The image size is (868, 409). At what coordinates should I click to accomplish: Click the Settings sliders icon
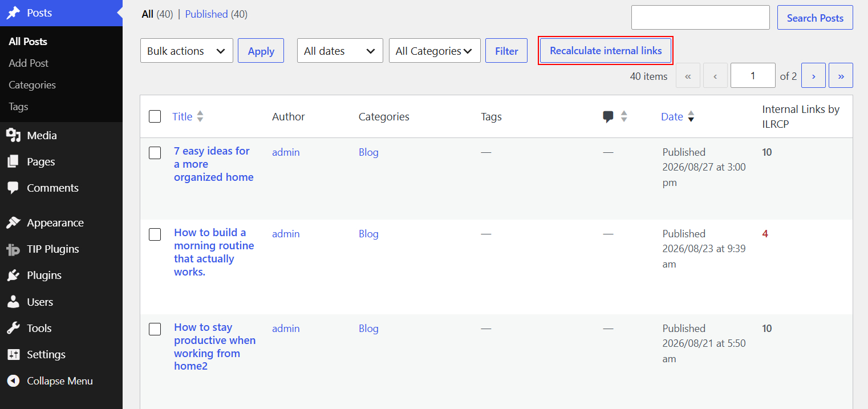tap(13, 354)
